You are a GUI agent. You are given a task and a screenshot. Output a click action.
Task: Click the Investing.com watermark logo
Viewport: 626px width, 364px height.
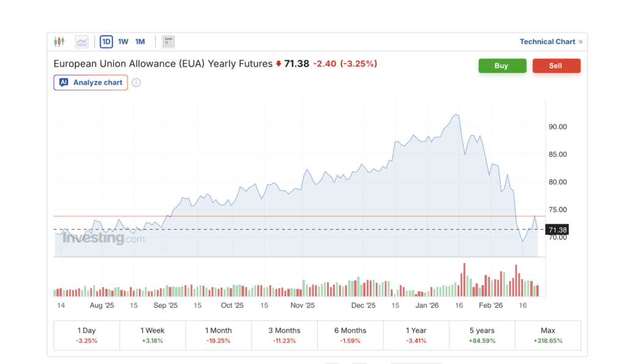pyautogui.click(x=103, y=238)
